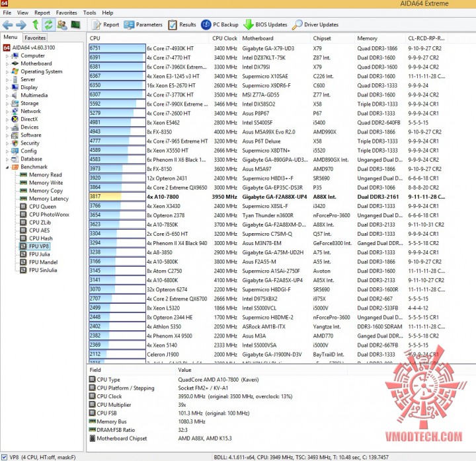This screenshot has width=476, height=461.
Task: Open the Tools menu
Action: 89,13
